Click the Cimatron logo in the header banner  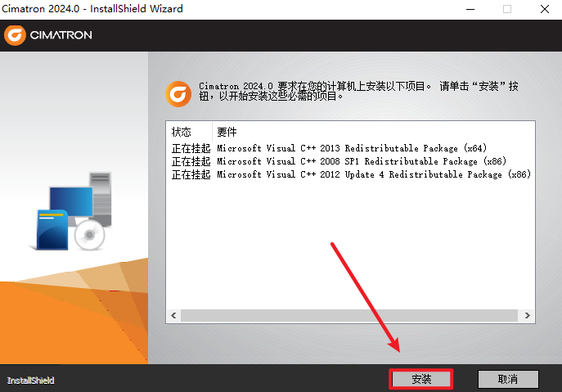click(x=48, y=35)
